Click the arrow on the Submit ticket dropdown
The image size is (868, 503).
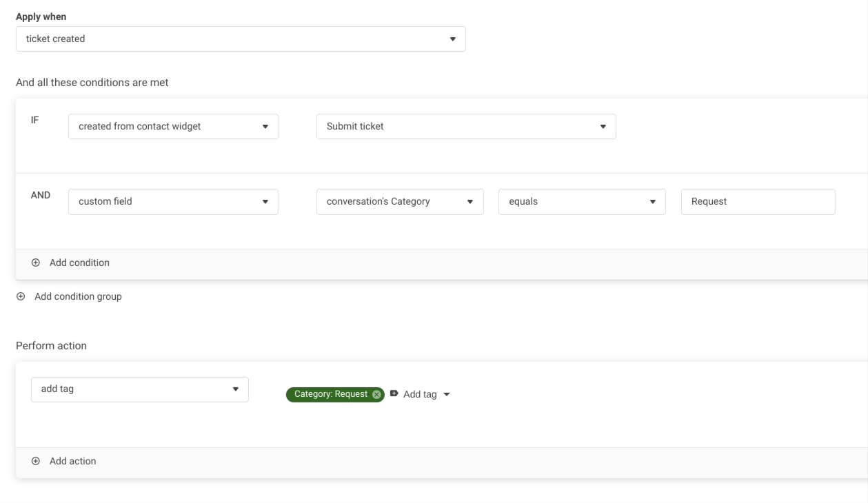603,127
